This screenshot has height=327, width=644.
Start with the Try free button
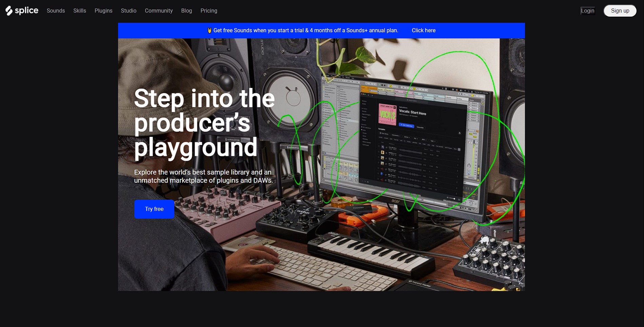click(154, 209)
